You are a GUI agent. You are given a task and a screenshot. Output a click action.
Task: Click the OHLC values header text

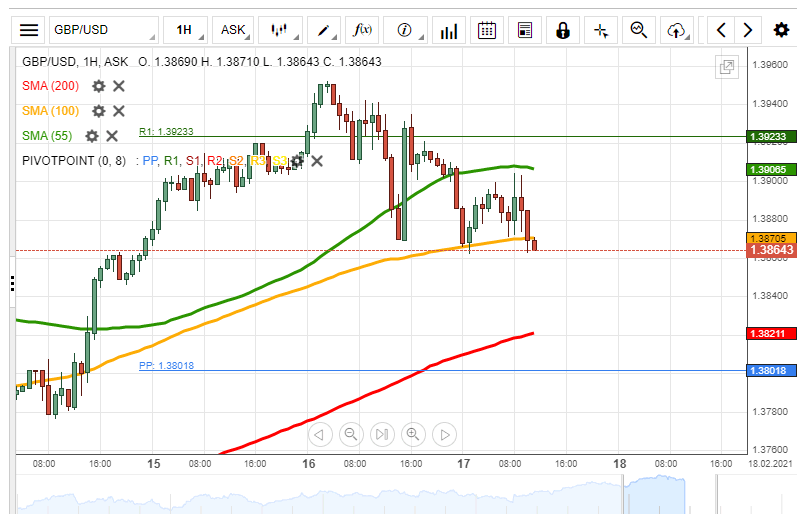pos(260,62)
